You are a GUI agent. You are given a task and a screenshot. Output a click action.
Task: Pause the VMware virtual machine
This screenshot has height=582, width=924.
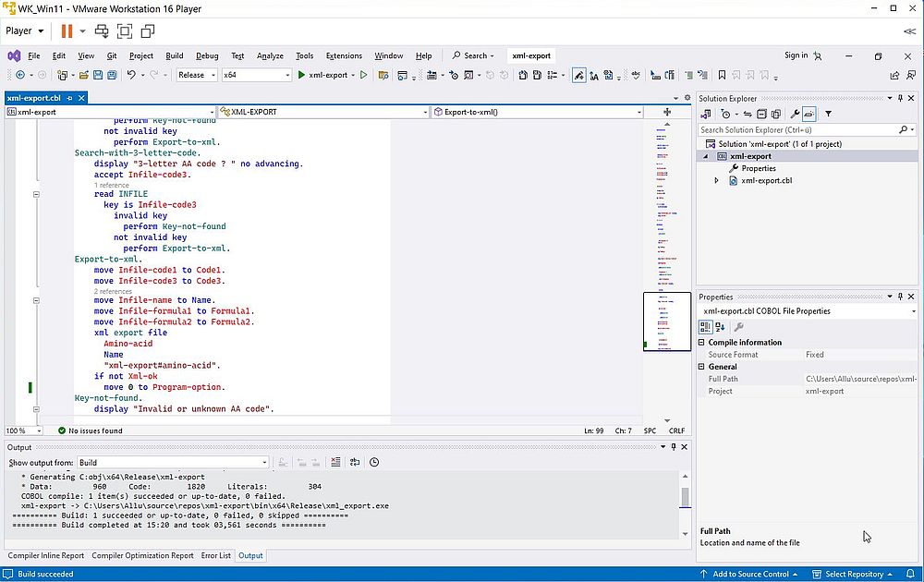(67, 30)
